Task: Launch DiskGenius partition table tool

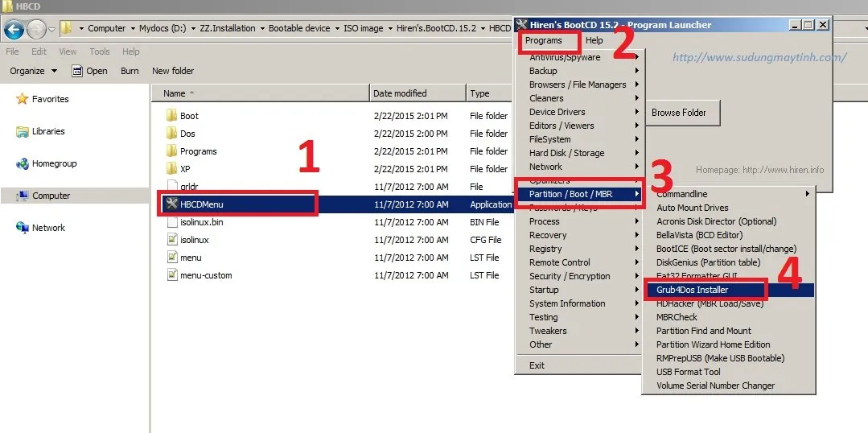Action: click(729, 262)
